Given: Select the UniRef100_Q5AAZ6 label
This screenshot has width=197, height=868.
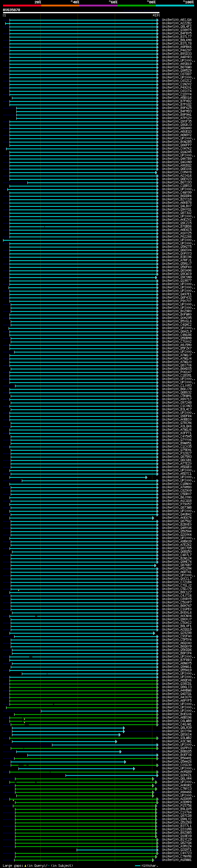Looking at the screenshot, I should (x=177, y=761).
